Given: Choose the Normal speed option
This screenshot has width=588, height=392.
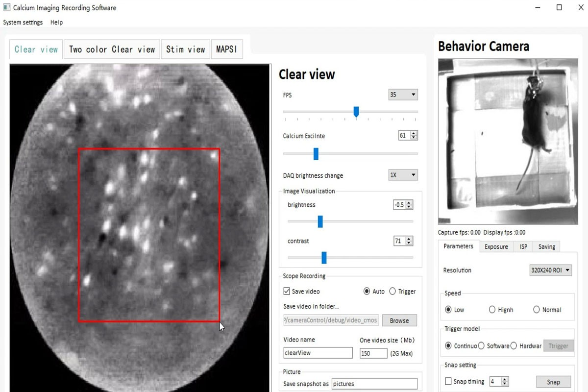Looking at the screenshot, I should click(x=536, y=310).
